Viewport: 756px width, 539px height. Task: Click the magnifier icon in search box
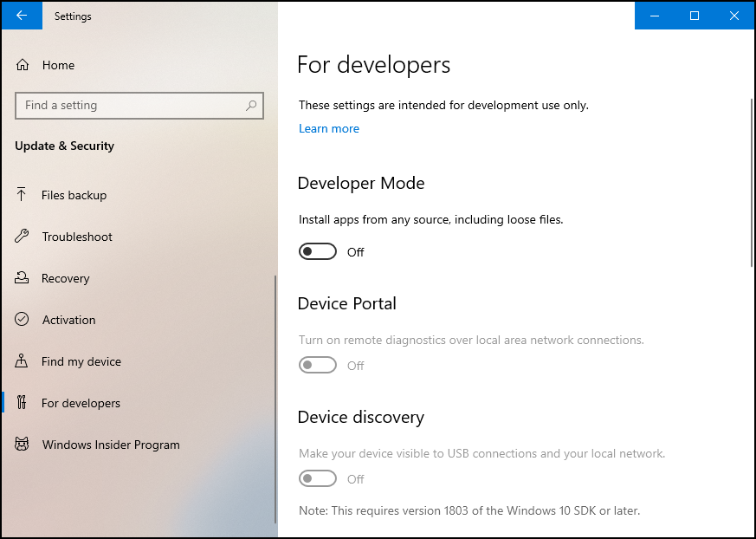251,105
